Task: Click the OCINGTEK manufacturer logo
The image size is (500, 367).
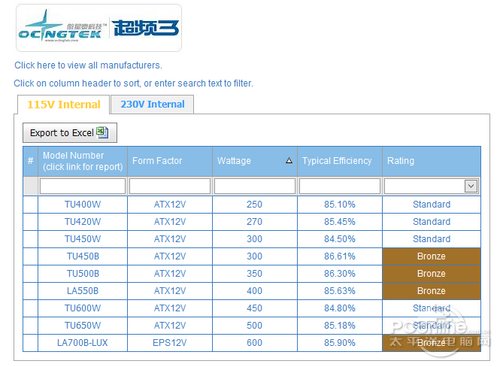Action: (x=99, y=28)
